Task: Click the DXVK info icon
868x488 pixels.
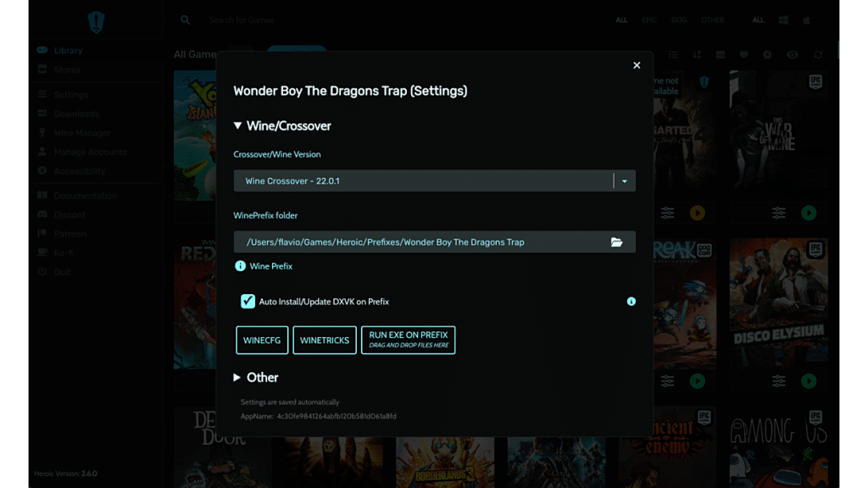Action: [631, 302]
